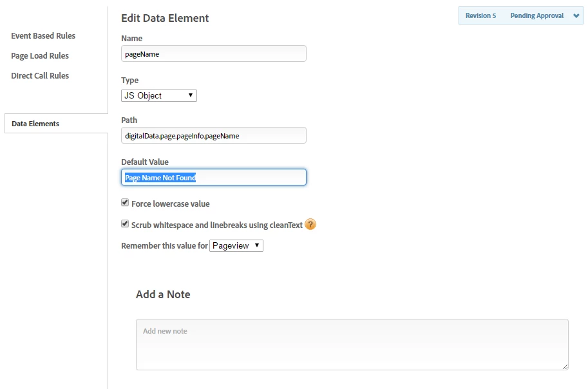Image resolution: width=588 pixels, height=389 pixels.
Task: Focus the Name field containing pageName
Action: pos(214,53)
